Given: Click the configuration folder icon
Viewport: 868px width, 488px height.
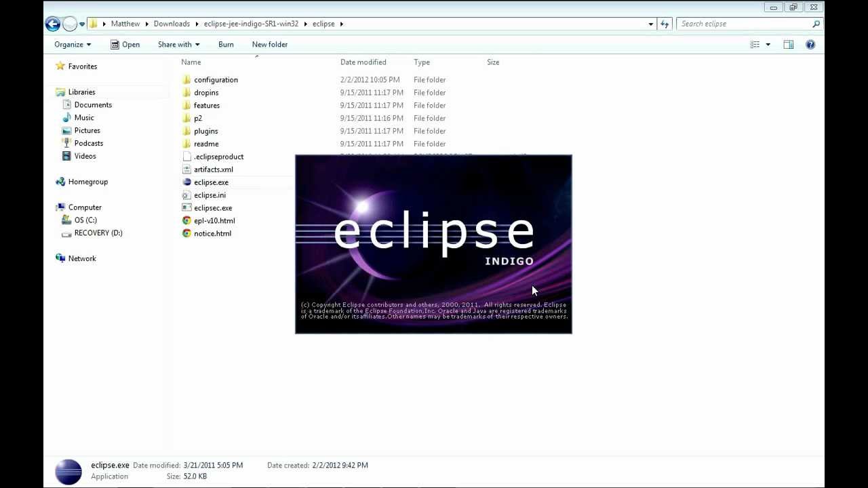Looking at the screenshot, I should pos(186,80).
